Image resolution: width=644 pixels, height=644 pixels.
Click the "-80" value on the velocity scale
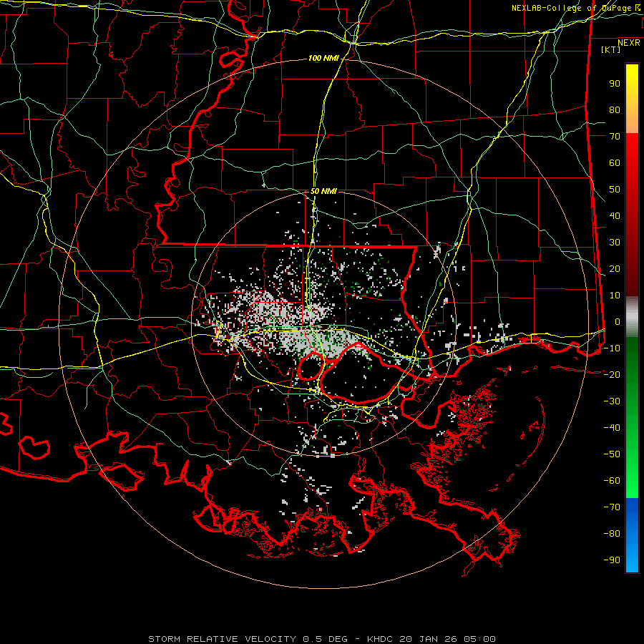612,534
